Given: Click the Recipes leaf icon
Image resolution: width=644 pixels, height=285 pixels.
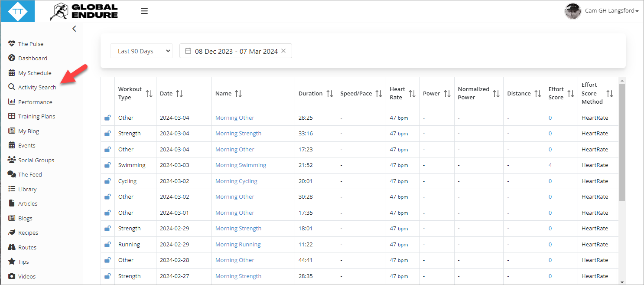Looking at the screenshot, I should coord(12,233).
